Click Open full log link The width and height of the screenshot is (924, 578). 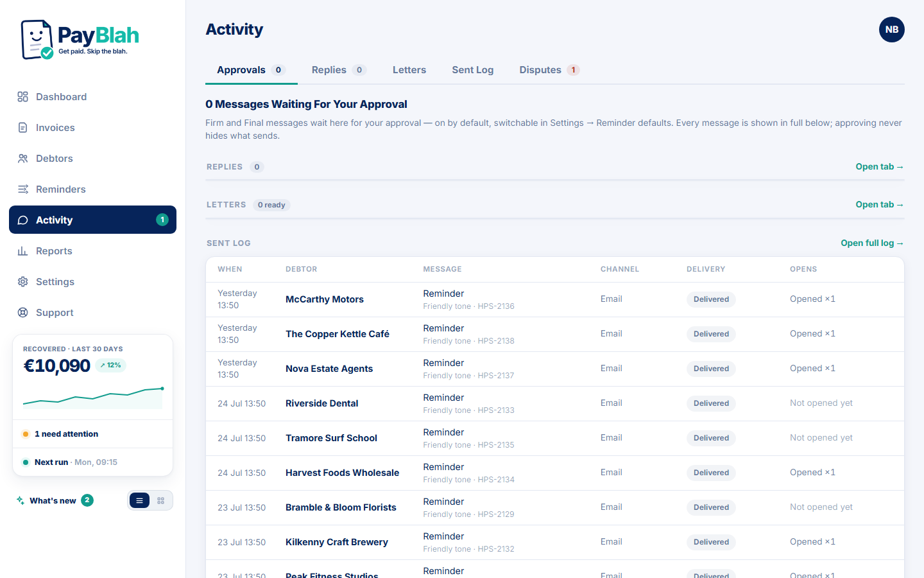pos(873,243)
